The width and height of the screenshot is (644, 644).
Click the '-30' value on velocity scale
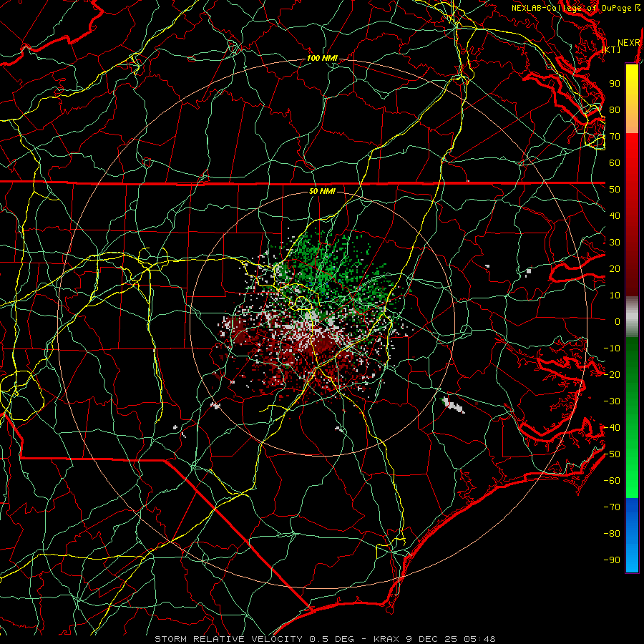[x=612, y=401]
